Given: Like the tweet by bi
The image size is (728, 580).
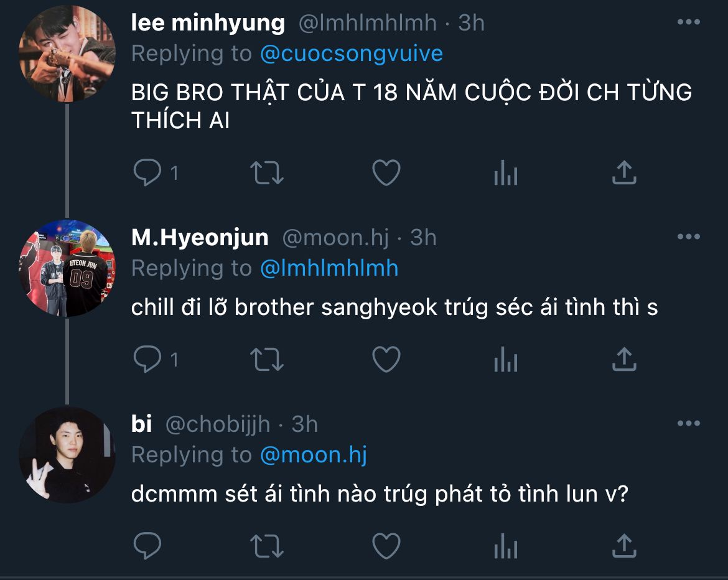Looking at the screenshot, I should [x=386, y=546].
